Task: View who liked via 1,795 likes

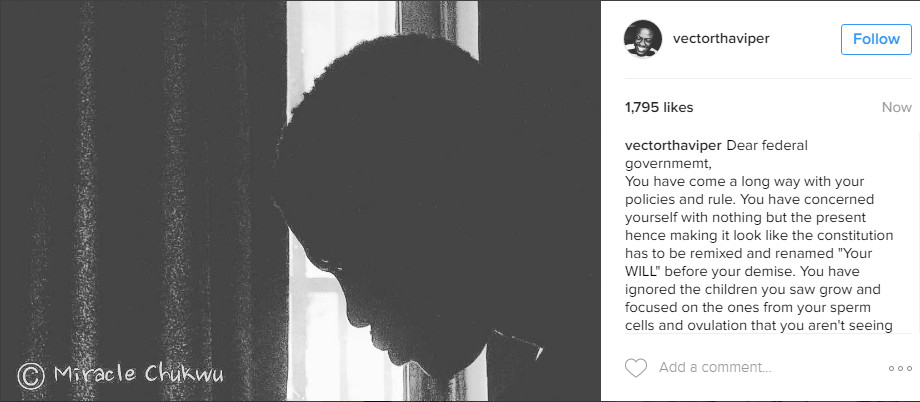Action: 659,107
